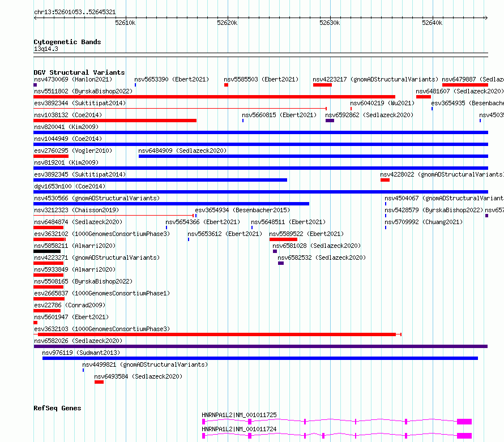Select the nsv5601947 (Ebert2021) label
This screenshot has width=504, height=442.
(x=71, y=317)
